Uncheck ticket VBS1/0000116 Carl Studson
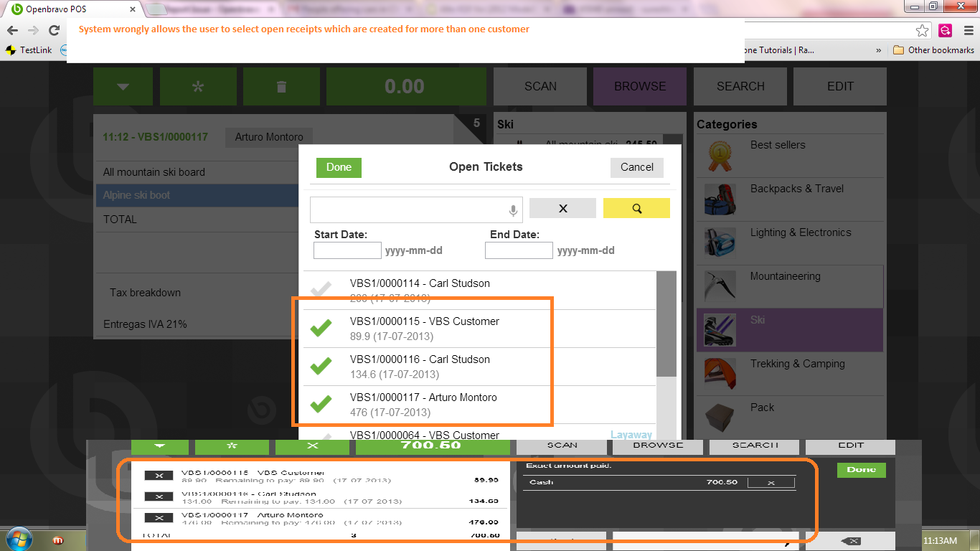The width and height of the screenshot is (980, 551). pyautogui.click(x=321, y=367)
